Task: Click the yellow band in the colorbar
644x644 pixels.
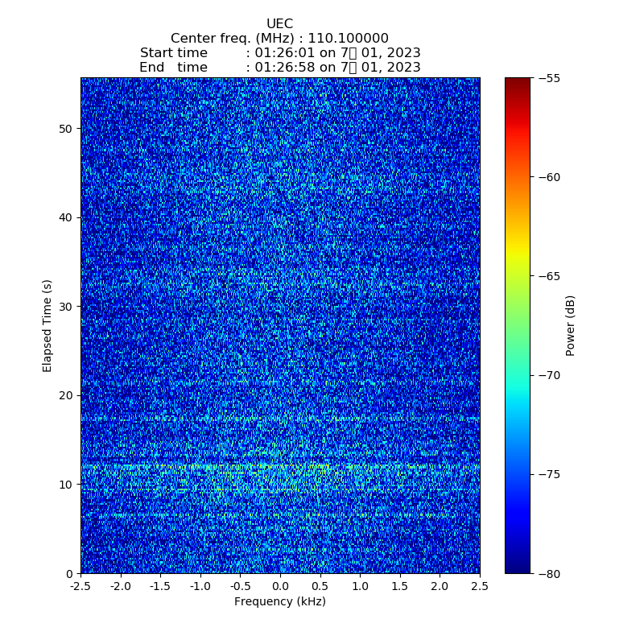Action: coord(518,256)
